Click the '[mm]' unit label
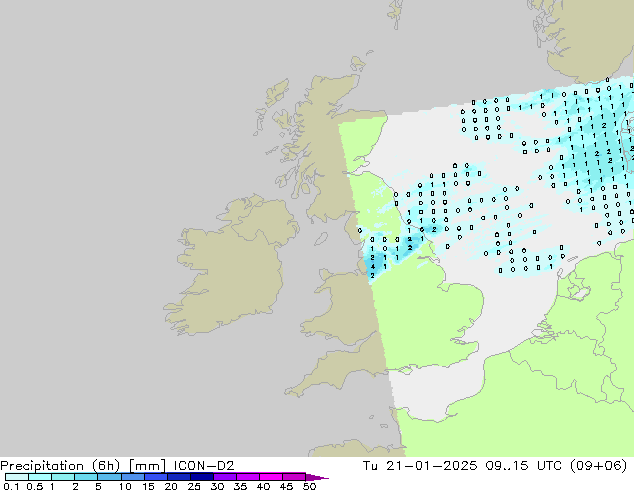Image resolution: width=634 pixels, height=490 pixels. [147, 466]
